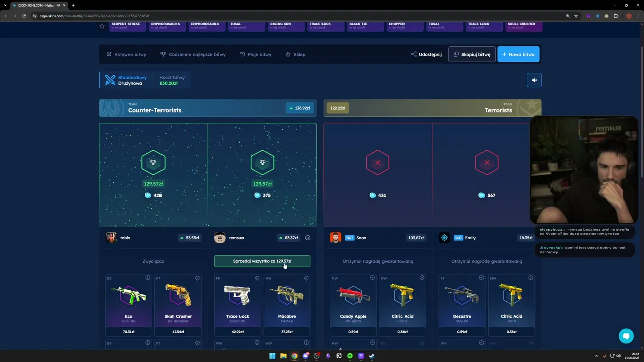
Task: Click the crossed swords Standardowy icon
Action: point(110,80)
